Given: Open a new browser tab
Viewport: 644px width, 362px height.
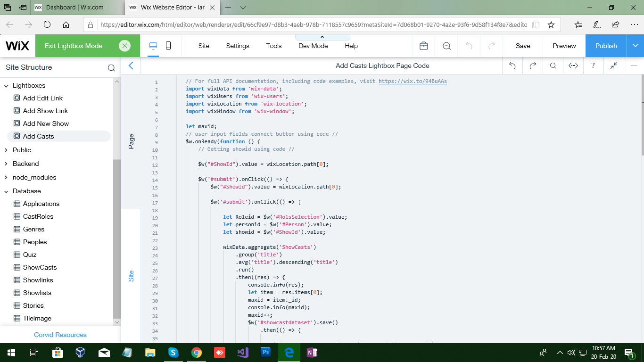Looking at the screenshot, I should tap(228, 8).
